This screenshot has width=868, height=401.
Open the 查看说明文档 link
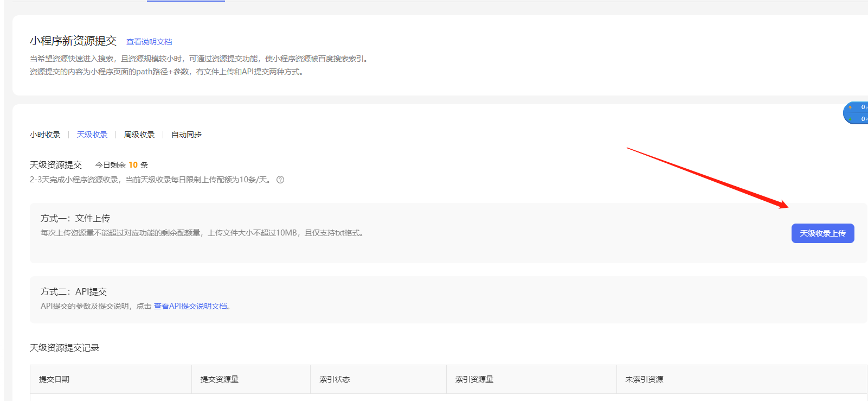click(x=149, y=42)
